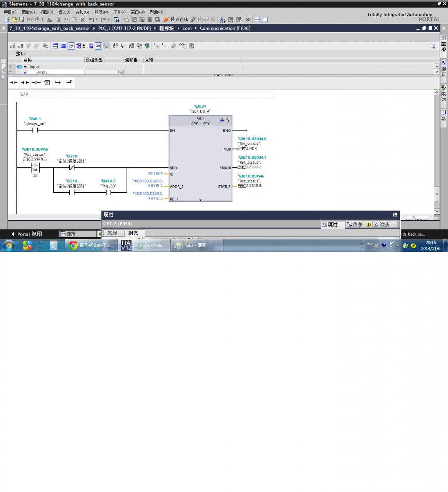Click split editor vertically icon

[265, 20]
